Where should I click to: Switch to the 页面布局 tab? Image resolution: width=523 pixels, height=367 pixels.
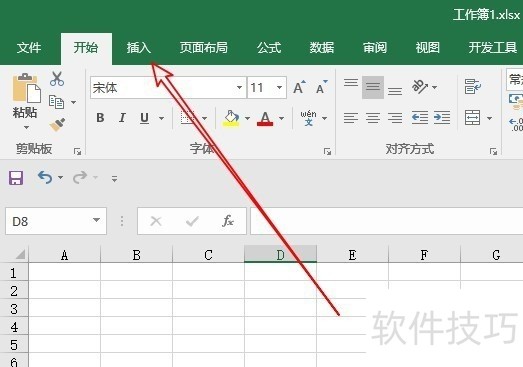[203, 48]
